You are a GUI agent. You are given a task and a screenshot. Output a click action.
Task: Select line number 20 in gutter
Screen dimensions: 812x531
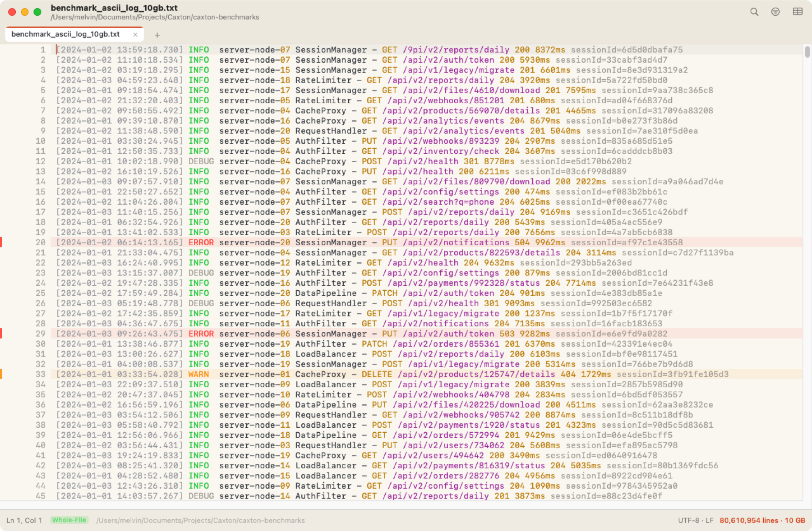point(41,243)
